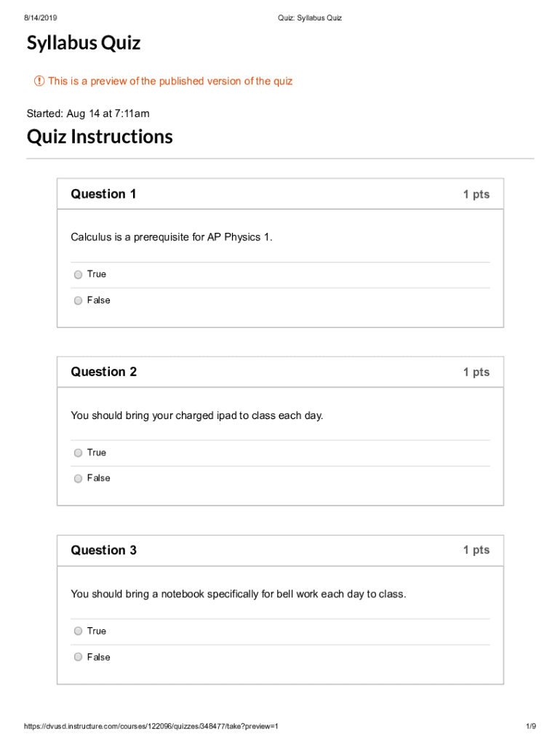Click the 1 pts label of Question 1
The height and width of the screenshot is (745, 560).
pyautogui.click(x=476, y=194)
